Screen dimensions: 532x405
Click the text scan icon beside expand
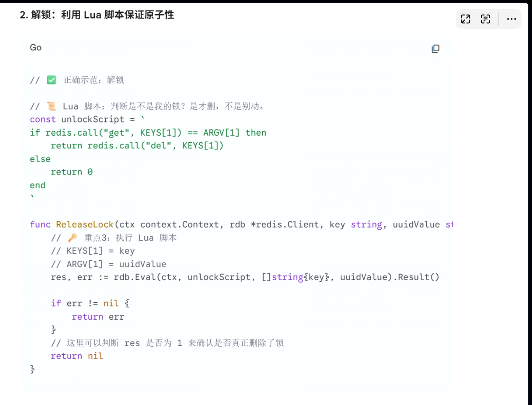pos(486,19)
